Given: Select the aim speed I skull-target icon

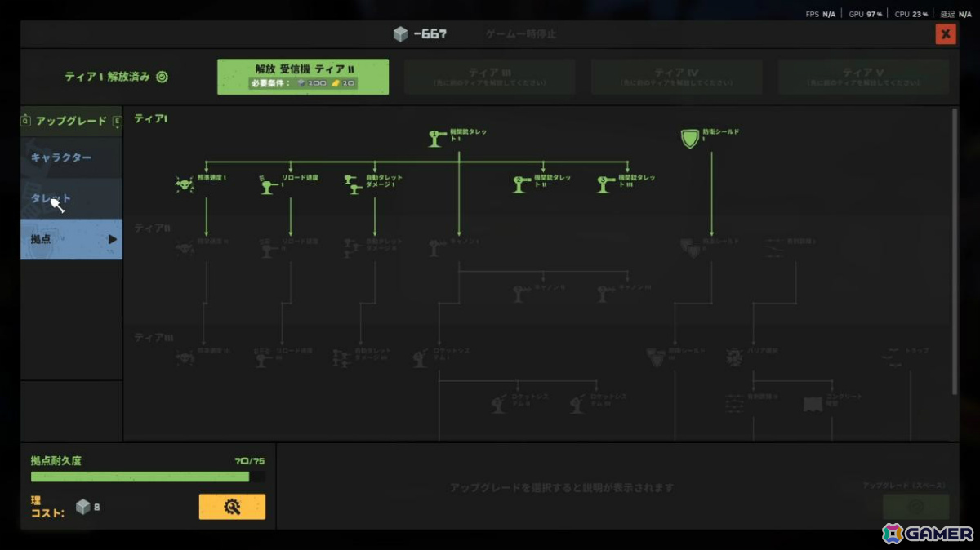Looking at the screenshot, I should (185, 185).
